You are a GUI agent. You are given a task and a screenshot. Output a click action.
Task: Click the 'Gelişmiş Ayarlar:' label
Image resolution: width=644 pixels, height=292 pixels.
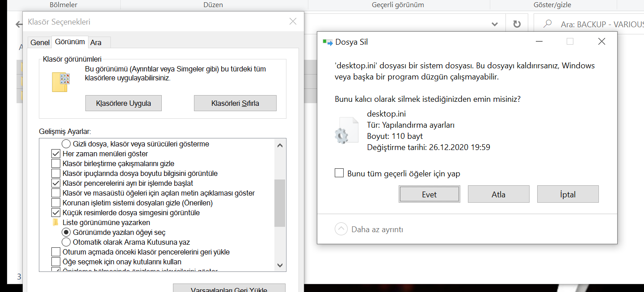(65, 132)
